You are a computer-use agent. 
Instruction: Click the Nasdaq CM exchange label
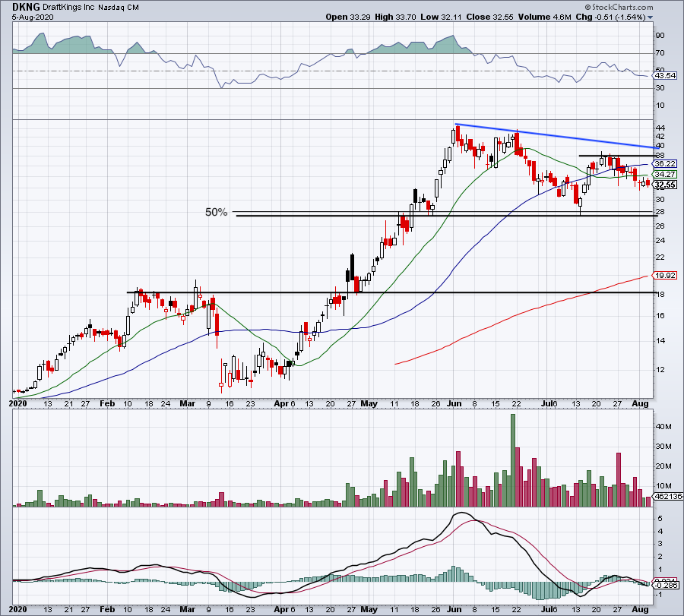click(x=119, y=8)
